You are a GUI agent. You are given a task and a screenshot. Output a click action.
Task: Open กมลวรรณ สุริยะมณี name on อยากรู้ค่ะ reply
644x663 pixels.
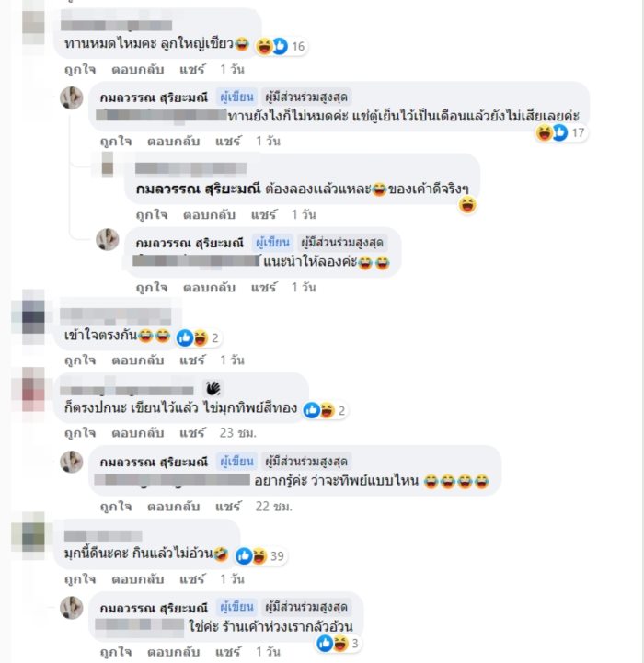[154, 462]
